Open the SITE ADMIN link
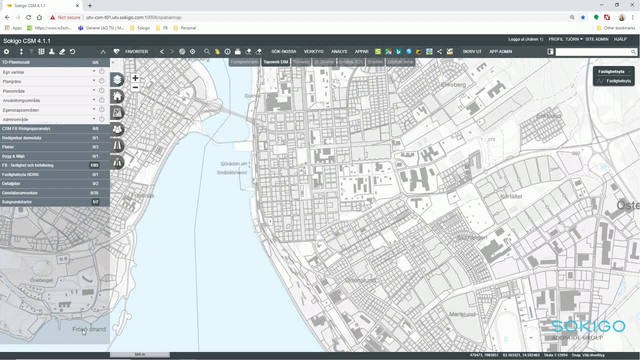This screenshot has width=640, height=360. click(597, 39)
